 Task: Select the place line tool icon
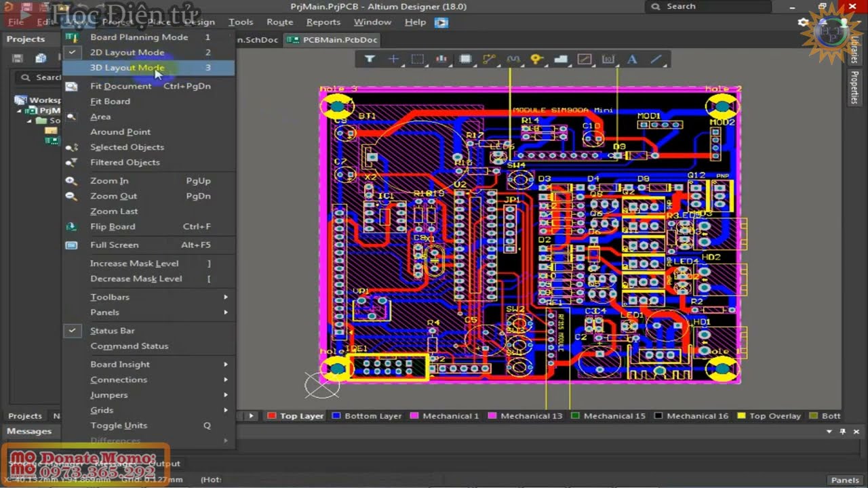pos(656,59)
